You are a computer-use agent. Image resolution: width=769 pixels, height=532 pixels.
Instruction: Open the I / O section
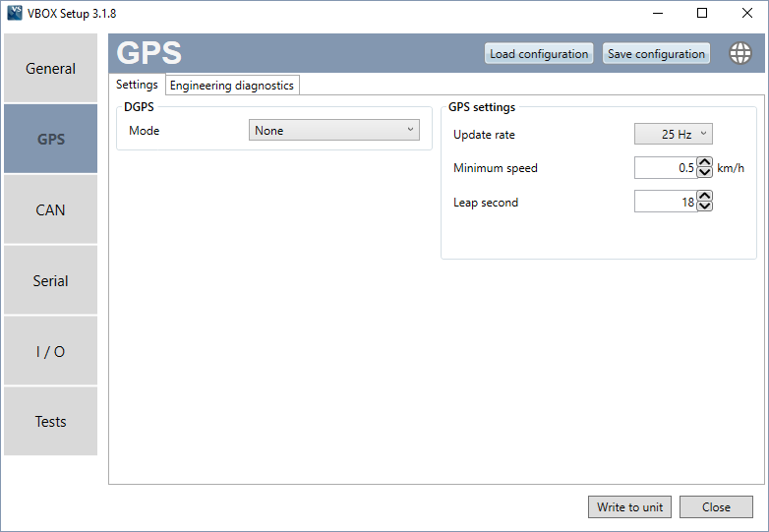tap(50, 351)
